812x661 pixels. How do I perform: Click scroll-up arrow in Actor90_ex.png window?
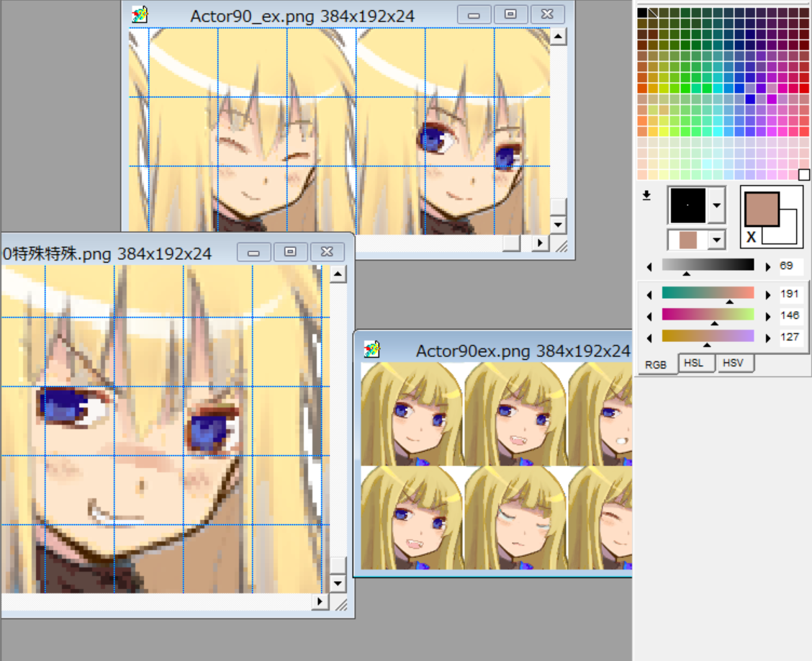coord(558,36)
